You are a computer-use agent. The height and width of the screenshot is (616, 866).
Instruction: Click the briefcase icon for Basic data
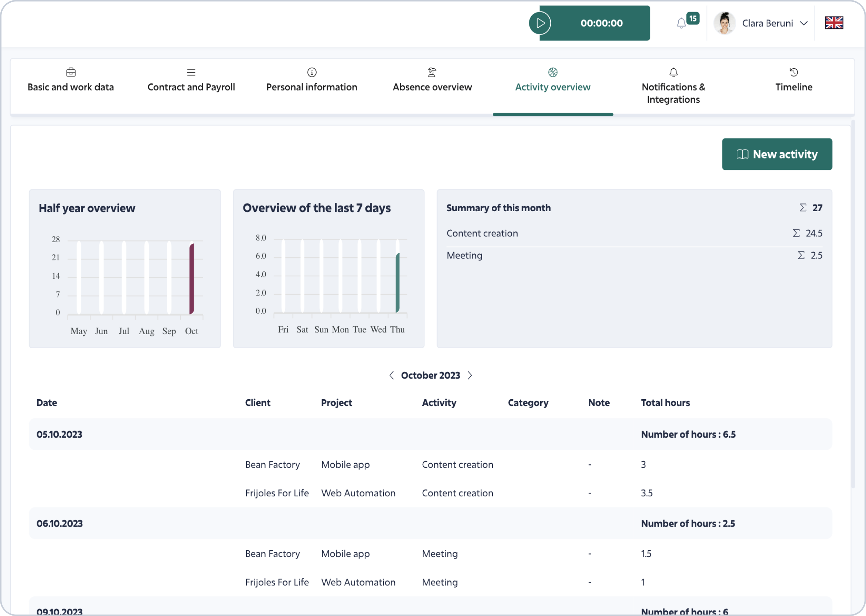71,72
